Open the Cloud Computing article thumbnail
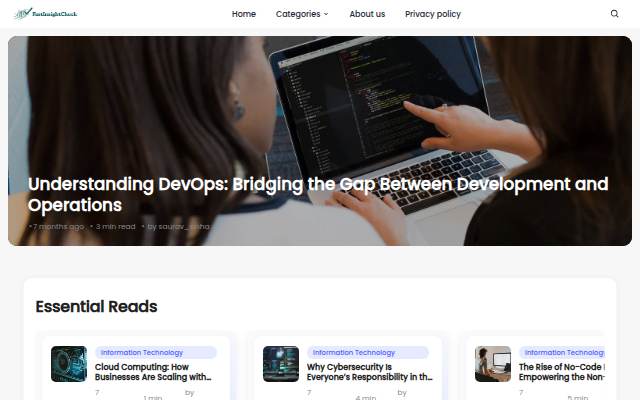Screen dimensions: 640x400 tap(69, 364)
